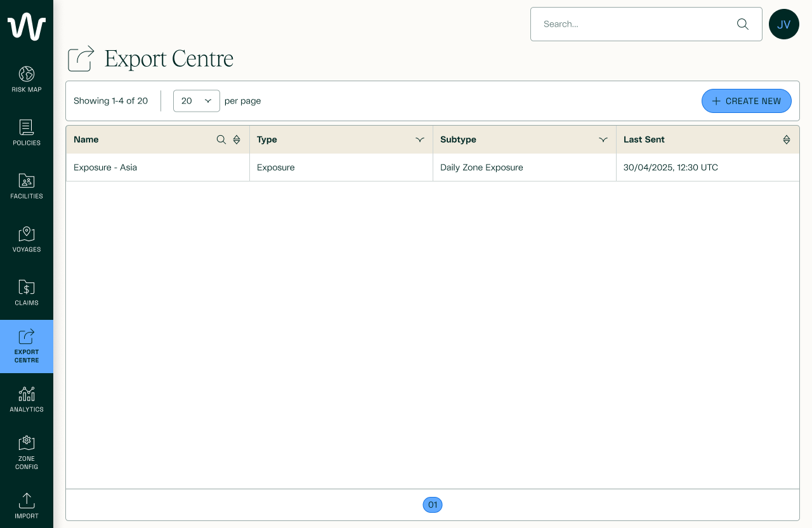Open the Policies sidebar icon

click(27, 133)
